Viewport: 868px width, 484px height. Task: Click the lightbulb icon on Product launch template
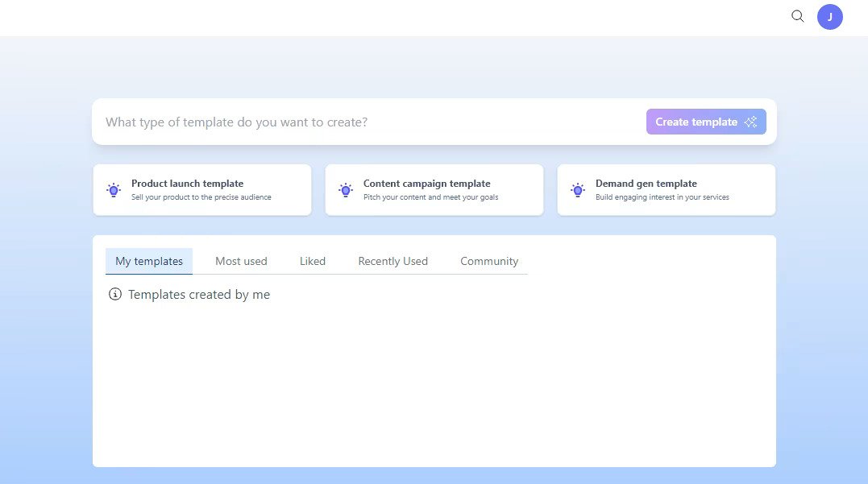(114, 190)
